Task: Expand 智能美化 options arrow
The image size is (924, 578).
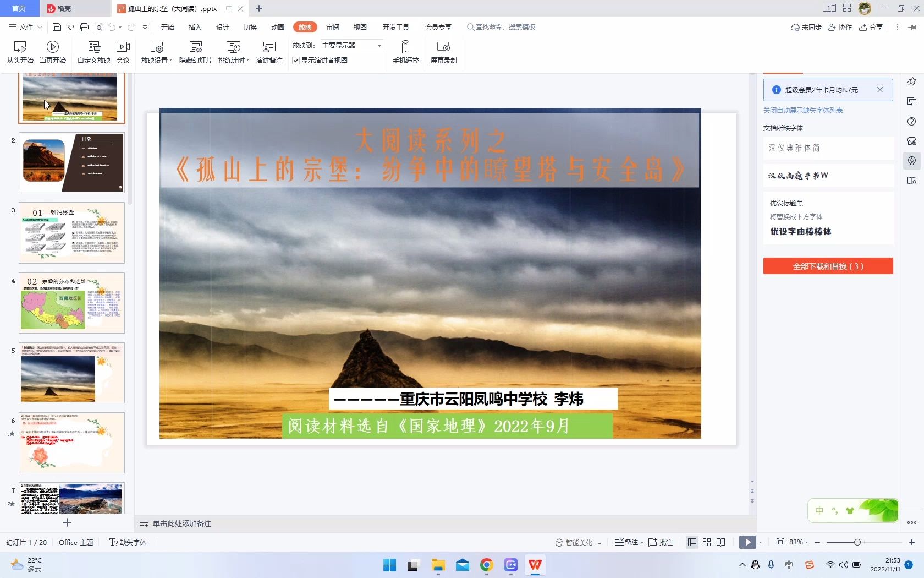Action: pyautogui.click(x=599, y=543)
